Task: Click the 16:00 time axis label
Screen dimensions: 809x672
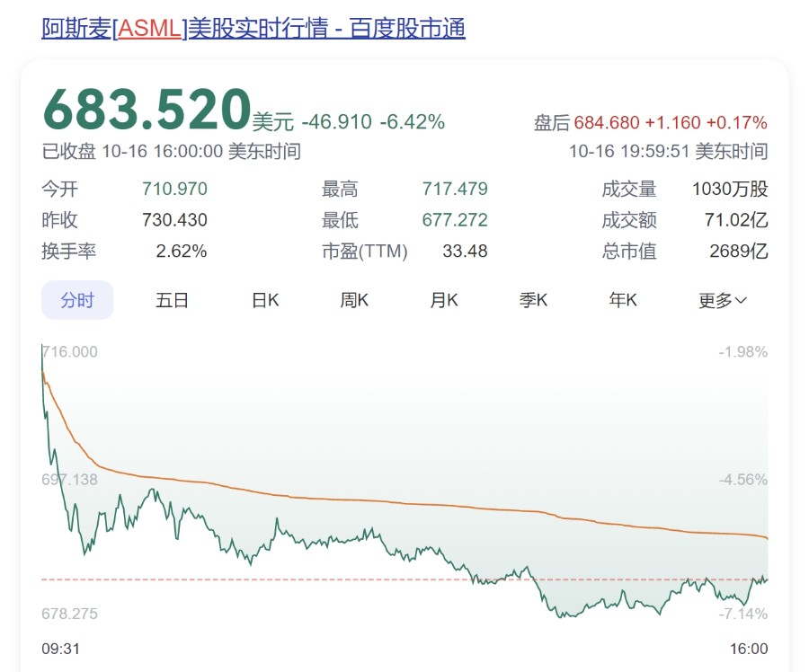Action: (749, 649)
